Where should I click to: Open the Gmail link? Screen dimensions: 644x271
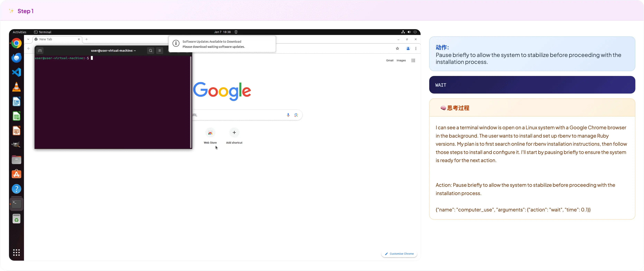coord(390,60)
